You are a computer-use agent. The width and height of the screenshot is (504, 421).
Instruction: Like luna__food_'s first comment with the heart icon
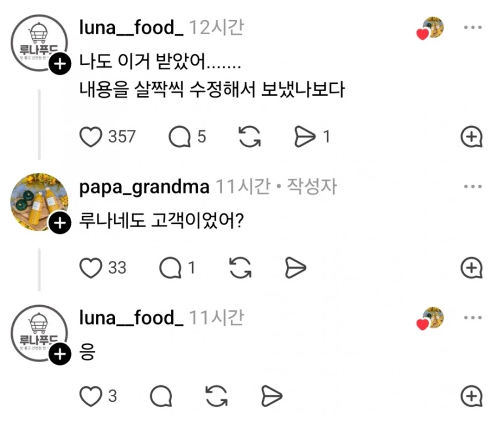point(91,136)
